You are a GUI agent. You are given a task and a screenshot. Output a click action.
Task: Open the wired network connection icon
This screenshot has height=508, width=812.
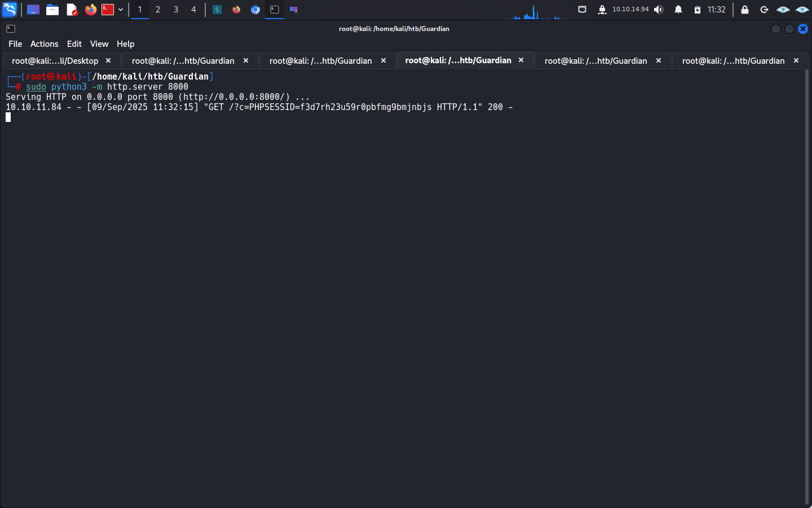[582, 10]
